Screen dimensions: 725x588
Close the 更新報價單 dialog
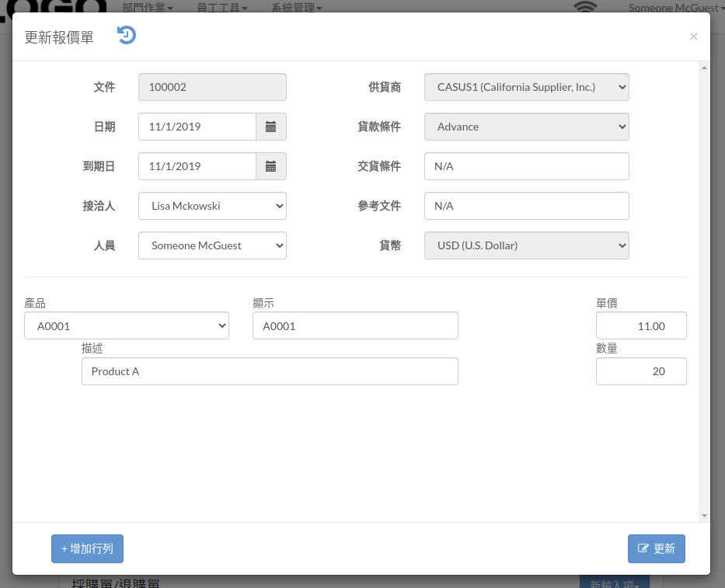(693, 37)
